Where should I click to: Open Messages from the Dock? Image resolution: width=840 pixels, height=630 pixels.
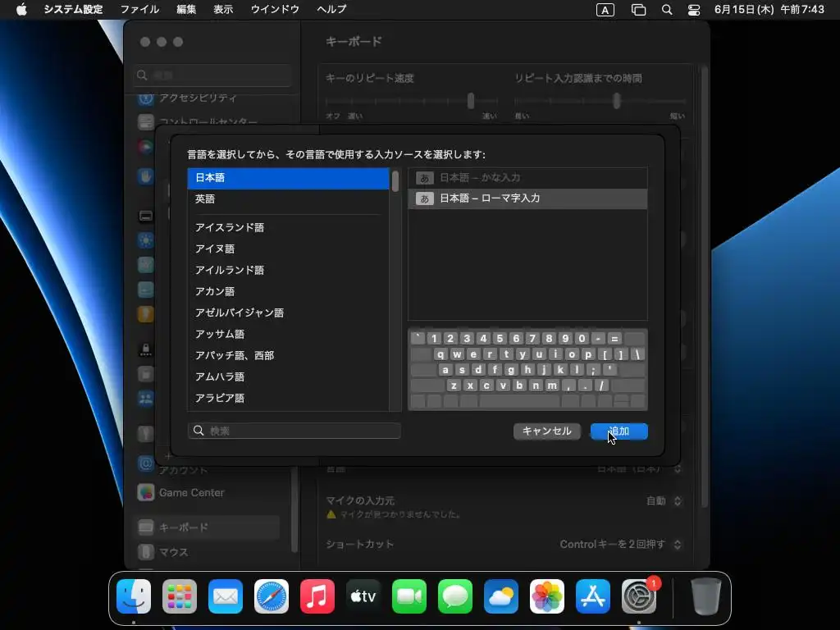(455, 596)
